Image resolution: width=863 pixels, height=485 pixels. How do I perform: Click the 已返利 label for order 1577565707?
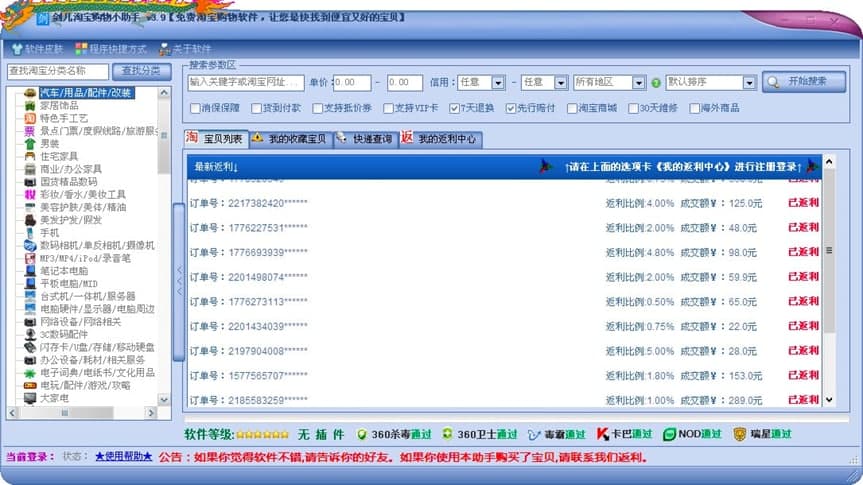[x=804, y=375]
